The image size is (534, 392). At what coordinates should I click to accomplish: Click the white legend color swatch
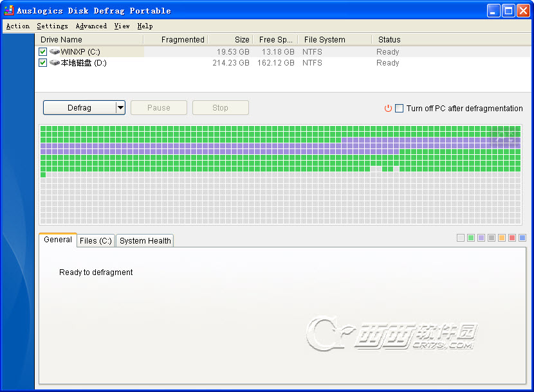pyautogui.click(x=461, y=238)
